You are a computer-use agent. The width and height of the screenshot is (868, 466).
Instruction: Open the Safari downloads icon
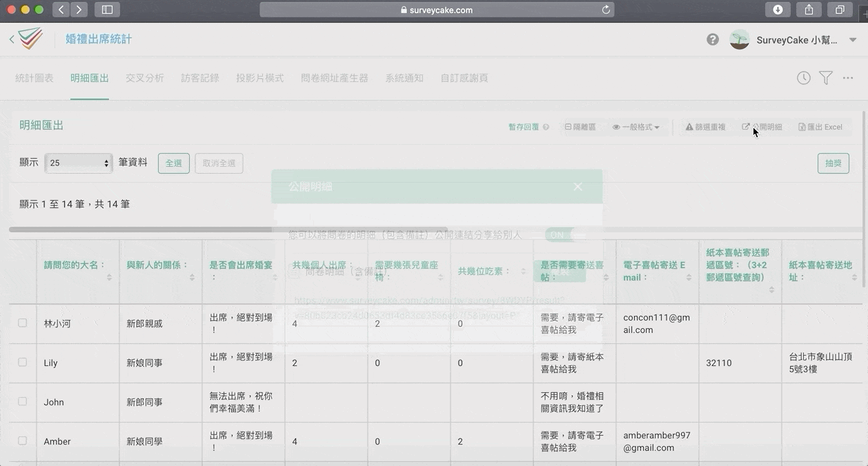click(778, 10)
